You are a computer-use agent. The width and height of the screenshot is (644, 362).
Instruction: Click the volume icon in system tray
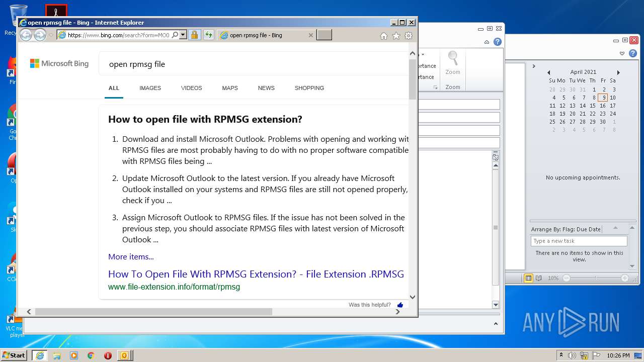coord(572,355)
